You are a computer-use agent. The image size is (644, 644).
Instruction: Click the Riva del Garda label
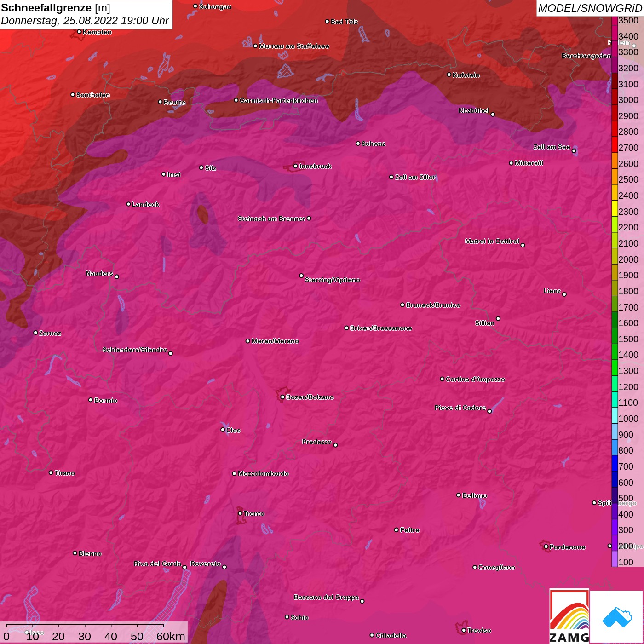(157, 563)
